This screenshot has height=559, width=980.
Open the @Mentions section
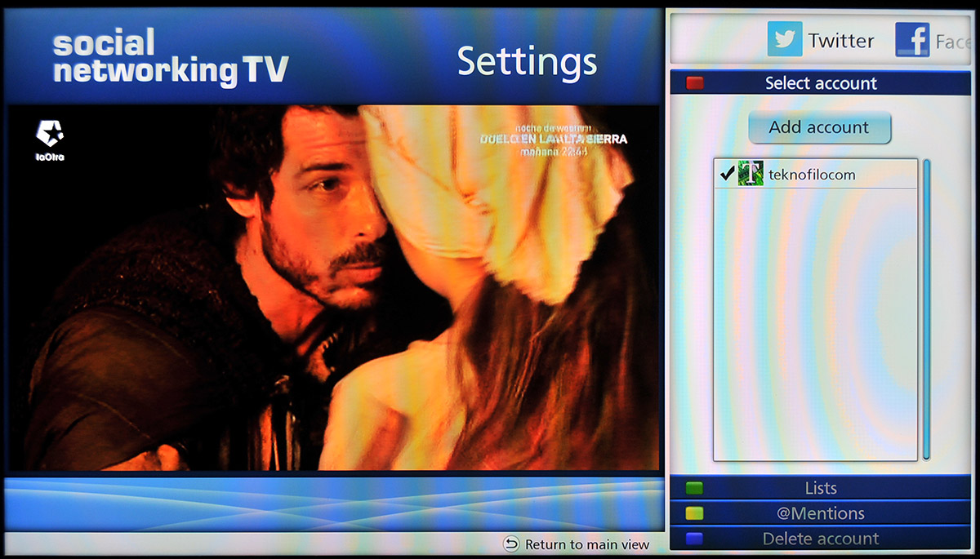click(x=820, y=513)
